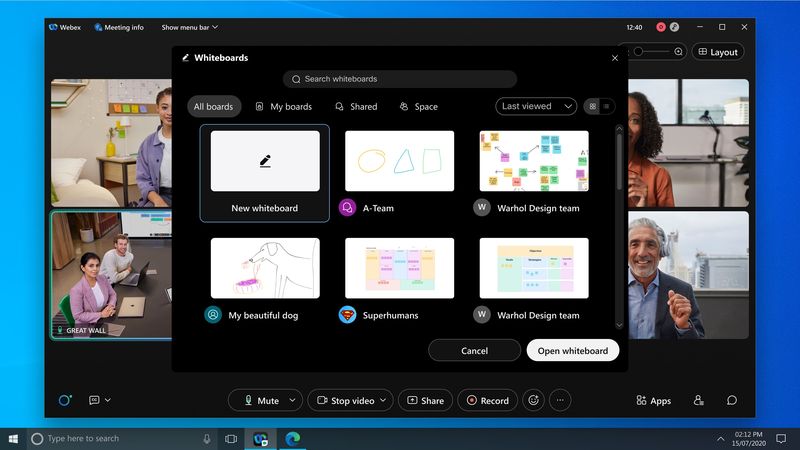Viewport: 800px width, 450px height.
Task: Switch to list view of whiteboards
Action: click(x=607, y=106)
